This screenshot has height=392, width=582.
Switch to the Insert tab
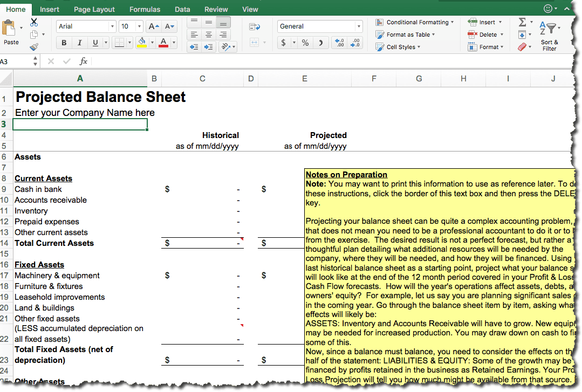pos(50,9)
